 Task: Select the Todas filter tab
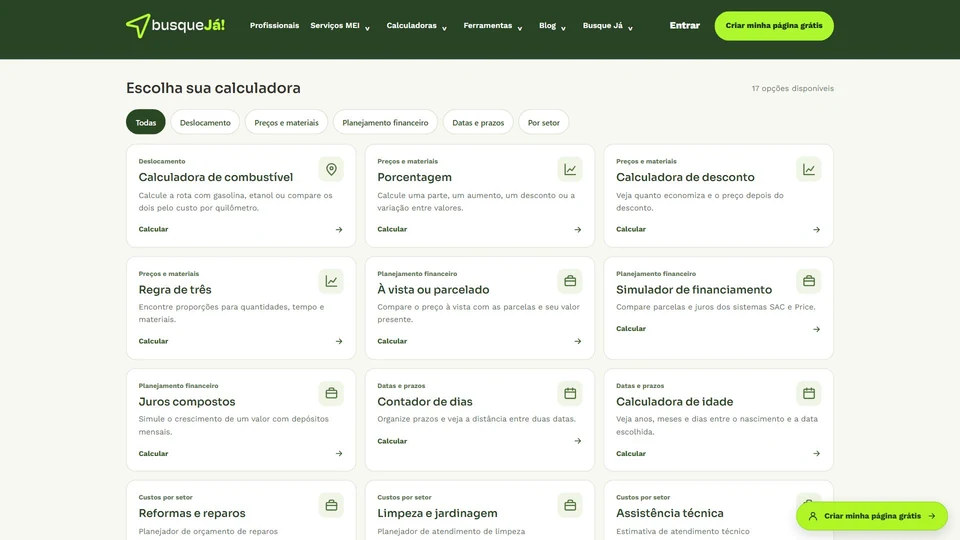coord(146,122)
